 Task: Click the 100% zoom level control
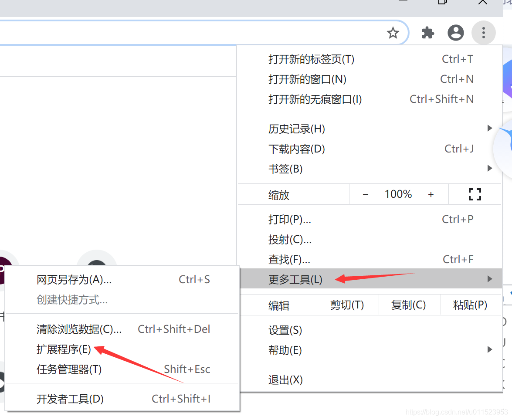pos(398,194)
